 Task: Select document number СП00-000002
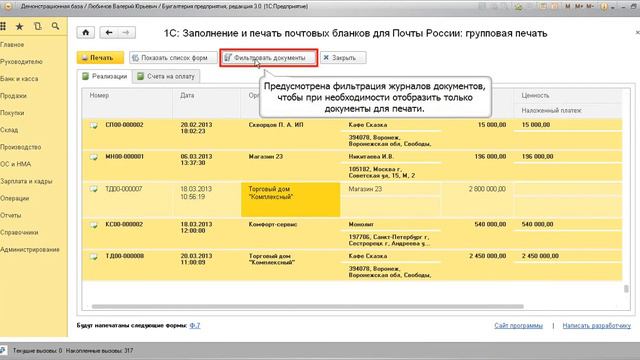124,125
